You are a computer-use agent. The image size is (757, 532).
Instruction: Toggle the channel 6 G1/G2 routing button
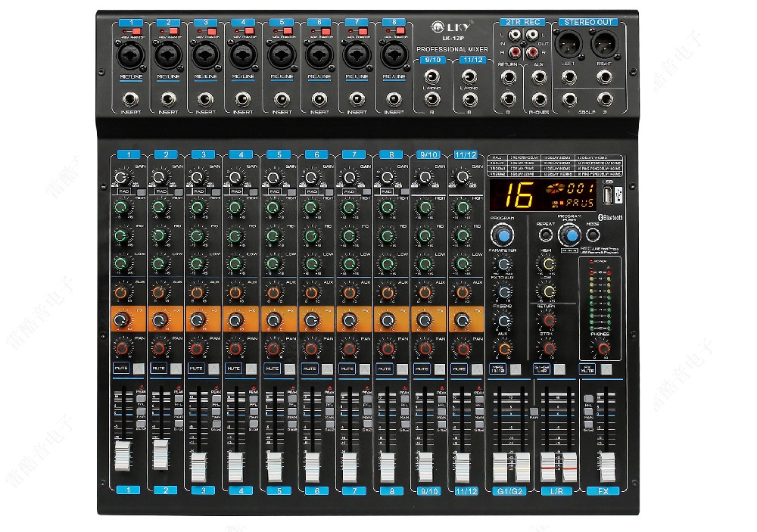coord(329,424)
